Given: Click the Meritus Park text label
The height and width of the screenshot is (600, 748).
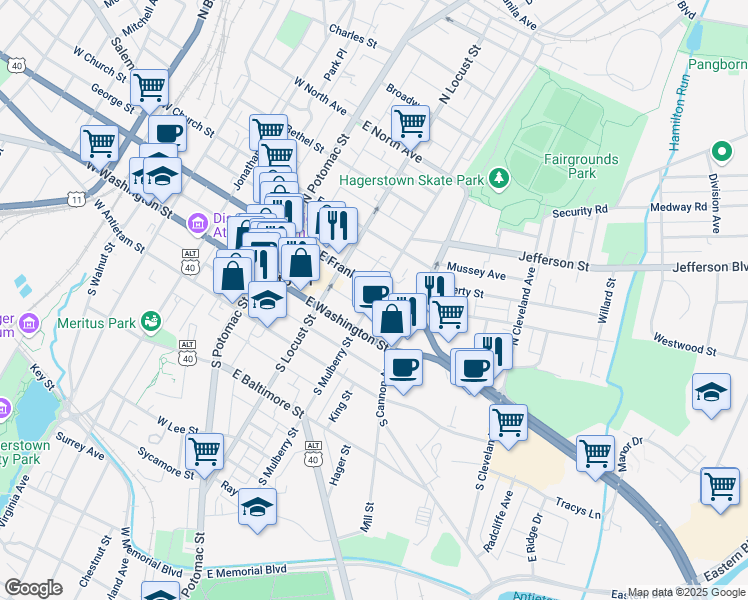Looking at the screenshot, I should [x=96, y=323].
